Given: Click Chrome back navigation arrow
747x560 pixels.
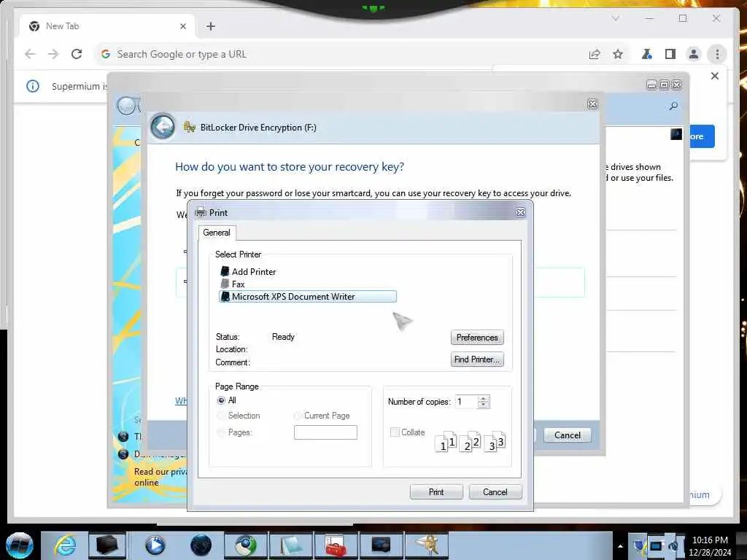Looking at the screenshot, I should [30, 54].
